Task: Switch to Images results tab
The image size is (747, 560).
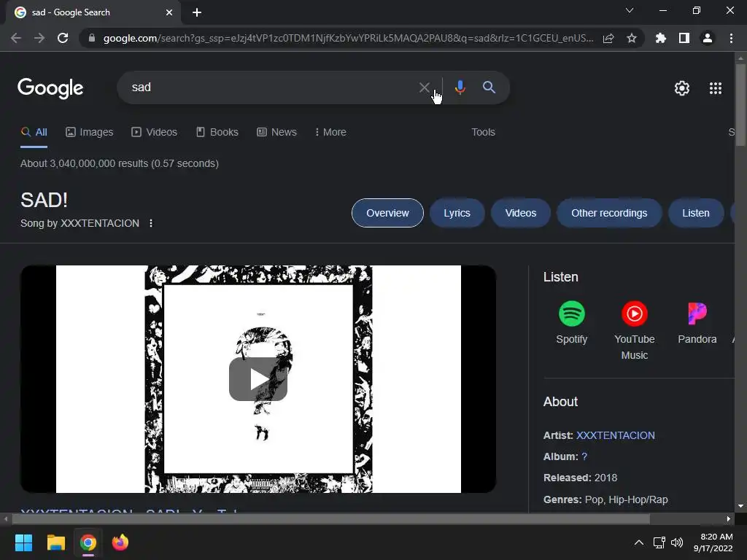Action: point(90,132)
